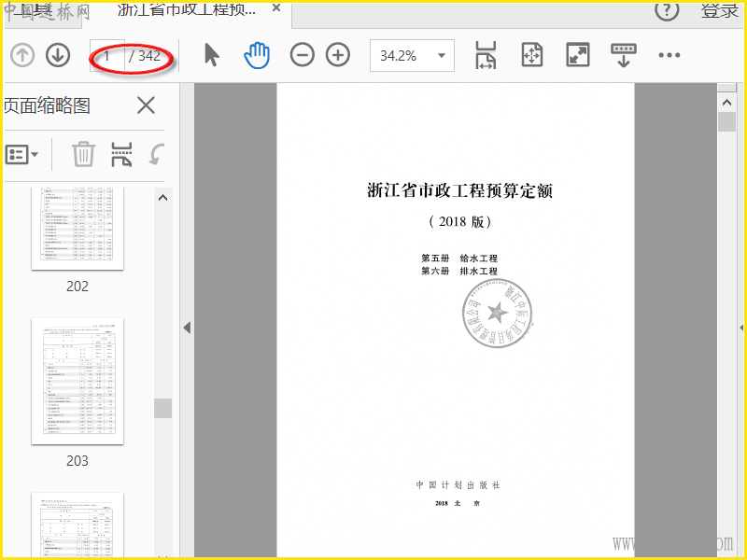Rotate pages with the curved arrow icon
This screenshot has height=560, width=747.
click(x=156, y=154)
